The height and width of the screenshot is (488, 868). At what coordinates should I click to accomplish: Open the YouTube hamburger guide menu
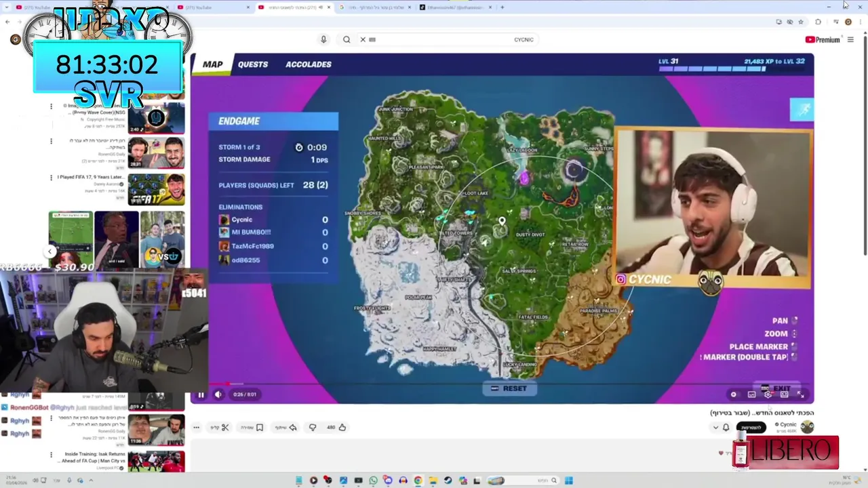point(850,40)
